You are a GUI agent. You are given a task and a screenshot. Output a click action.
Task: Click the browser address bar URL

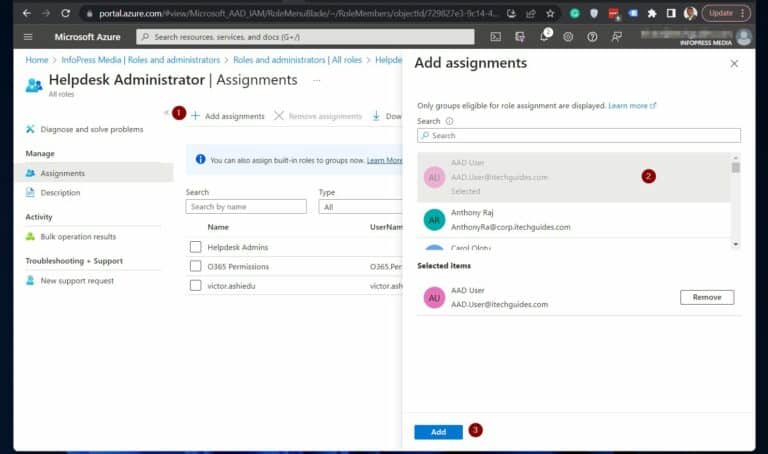(x=298, y=14)
